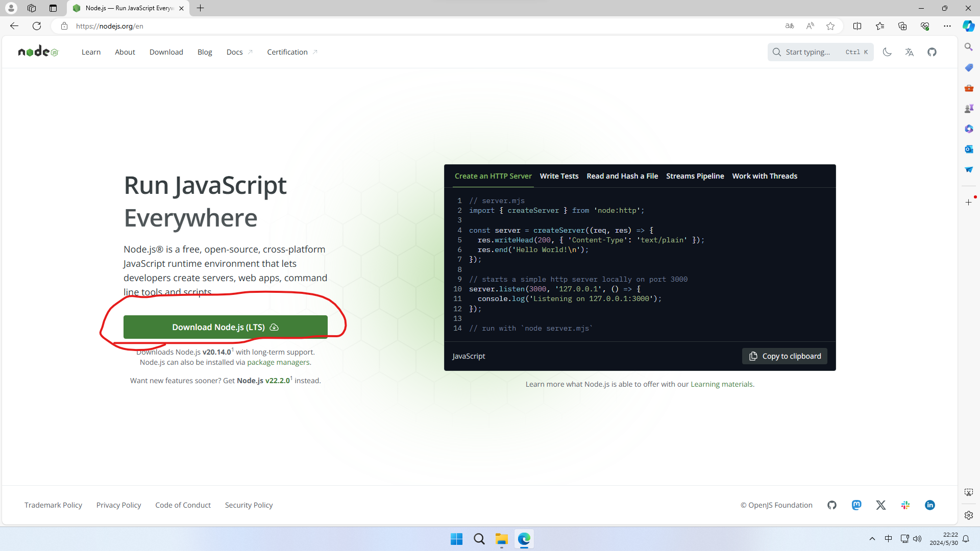
Task: Toggle the split screen browser view
Action: coord(857,26)
